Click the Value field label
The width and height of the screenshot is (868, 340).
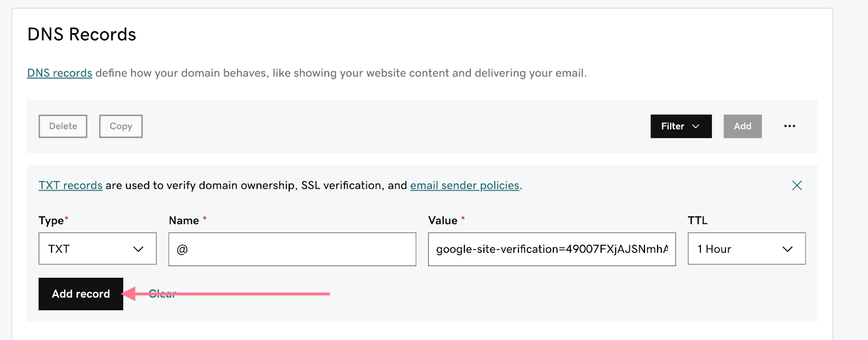point(443,221)
